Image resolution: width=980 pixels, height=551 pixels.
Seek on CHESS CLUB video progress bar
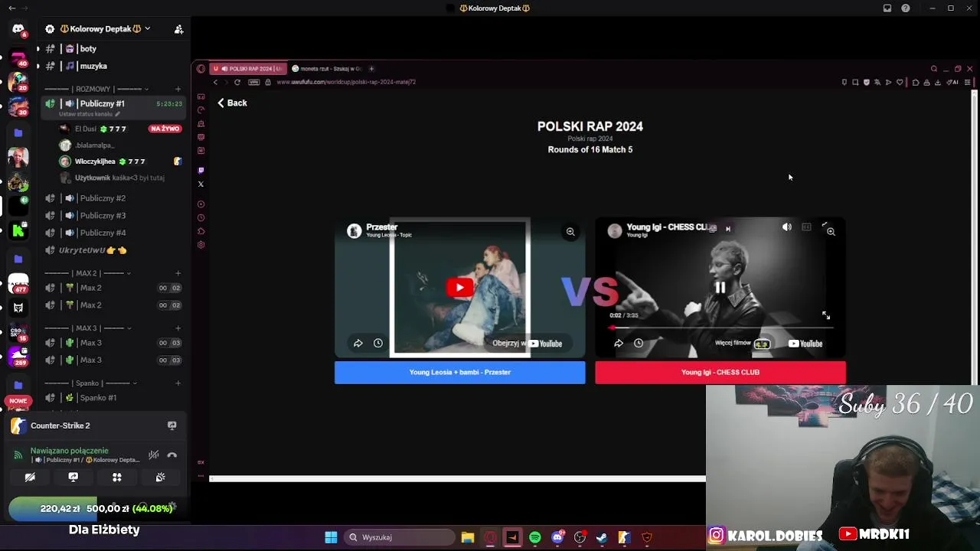tap(720, 328)
